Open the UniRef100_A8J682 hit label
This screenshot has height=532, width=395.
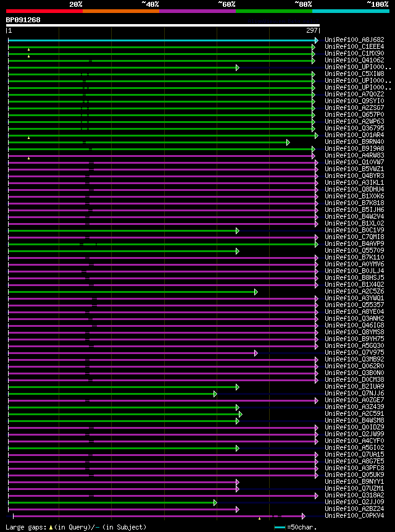354,40
